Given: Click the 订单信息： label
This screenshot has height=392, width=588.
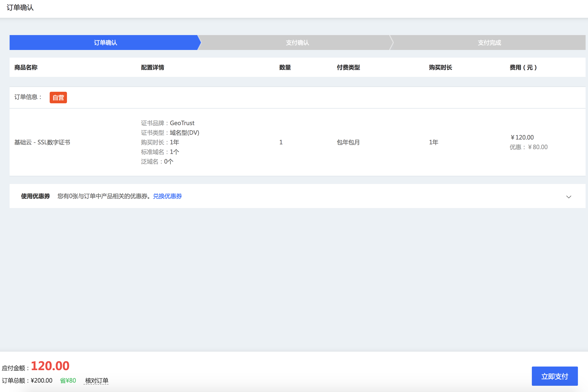Looking at the screenshot, I should click(x=28, y=97).
